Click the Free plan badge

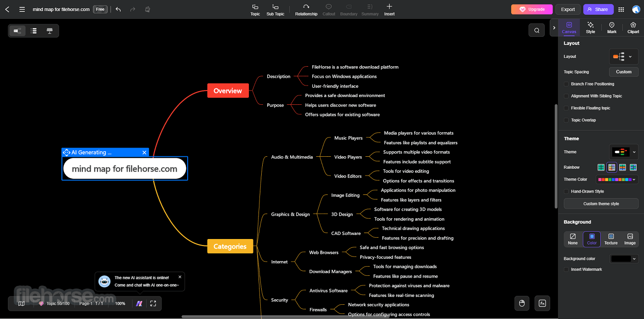pyautogui.click(x=100, y=9)
